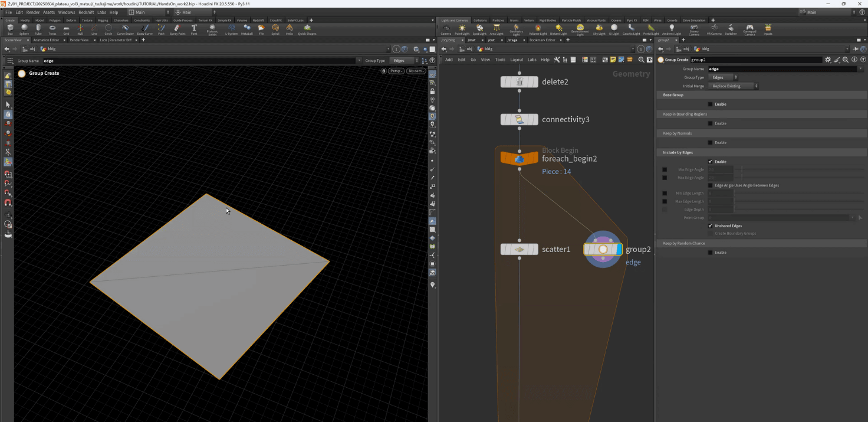Viewport: 868px width, 422px height.
Task: Open Group Type dropdown in parameter panel
Action: click(x=724, y=77)
